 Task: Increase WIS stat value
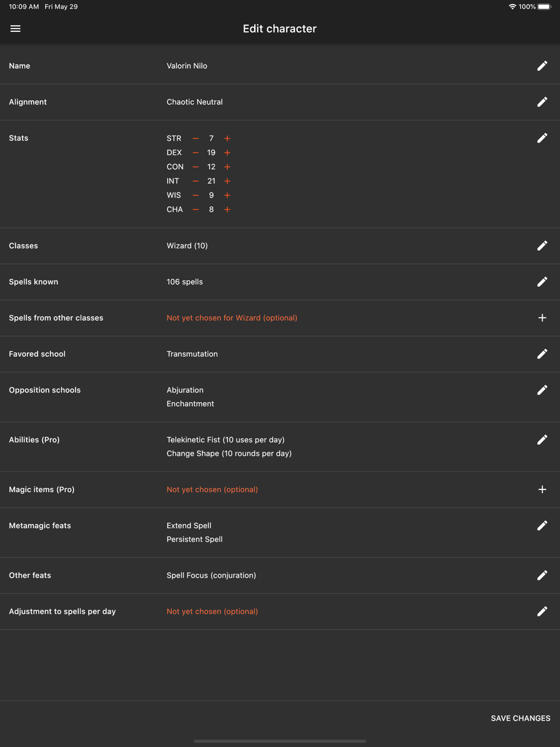coord(227,195)
